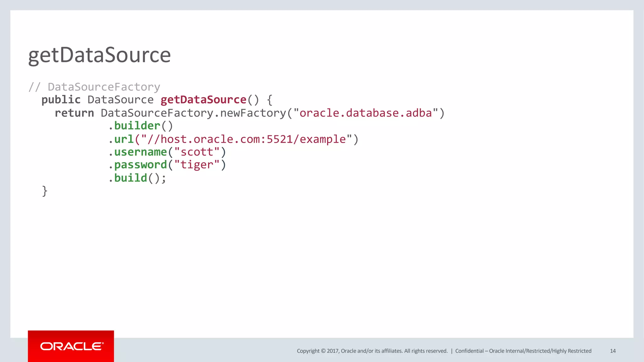The image size is (644, 362).
Task: Click the slide number 14
Action: pos(613,351)
